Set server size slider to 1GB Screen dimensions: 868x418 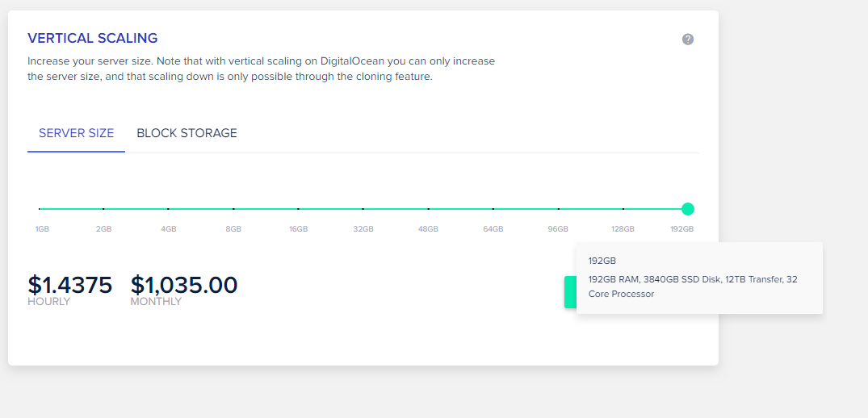click(x=39, y=209)
